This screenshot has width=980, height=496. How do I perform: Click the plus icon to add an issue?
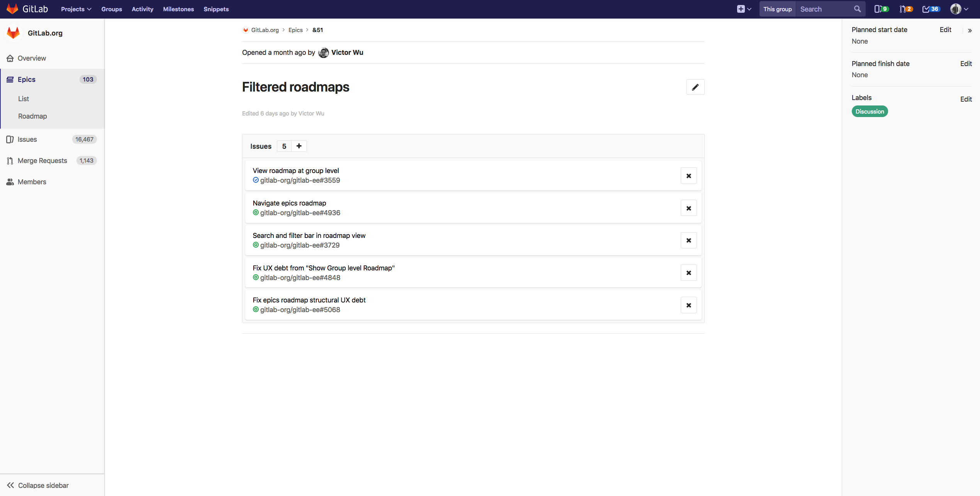click(x=299, y=146)
